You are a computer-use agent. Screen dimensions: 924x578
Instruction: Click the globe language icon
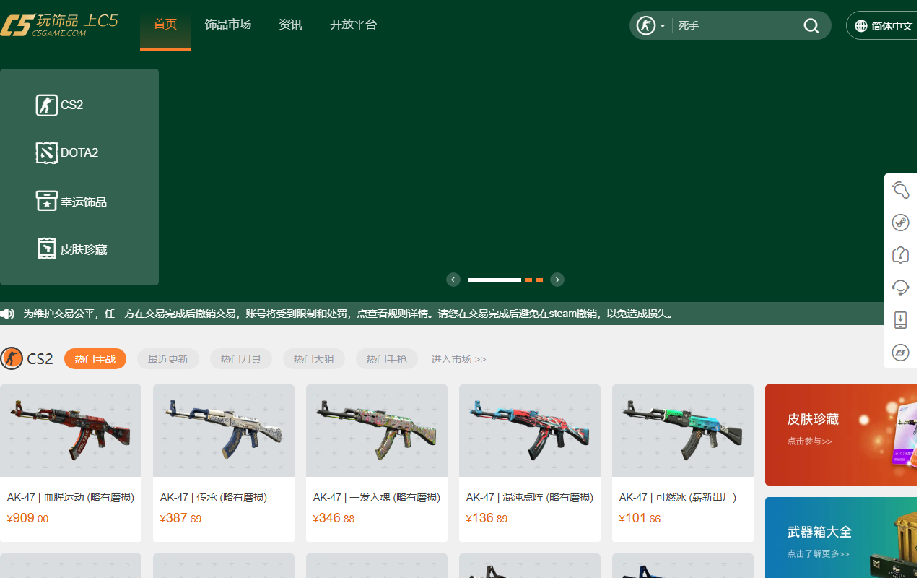point(860,26)
